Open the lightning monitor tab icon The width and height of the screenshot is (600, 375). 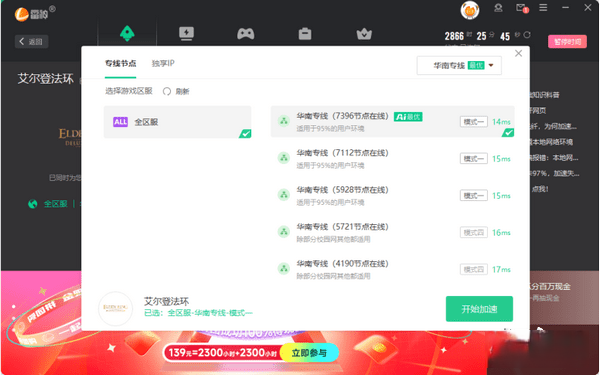click(186, 34)
